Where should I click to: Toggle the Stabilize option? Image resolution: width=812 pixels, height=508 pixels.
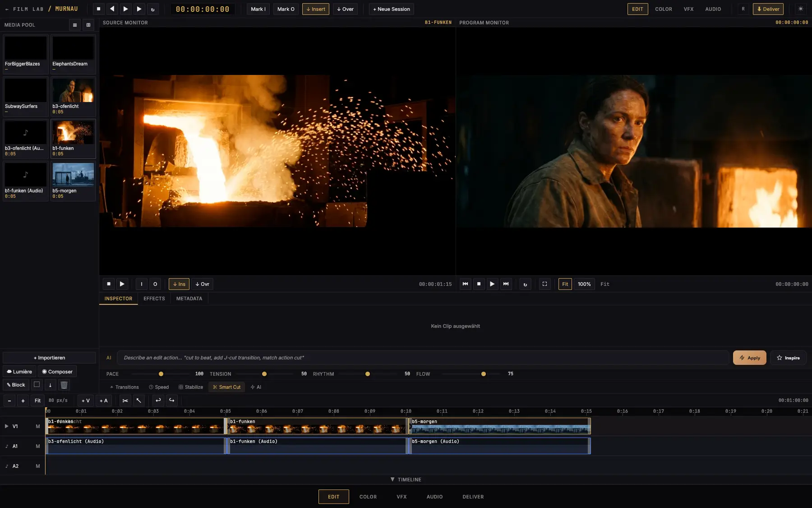coord(191,387)
